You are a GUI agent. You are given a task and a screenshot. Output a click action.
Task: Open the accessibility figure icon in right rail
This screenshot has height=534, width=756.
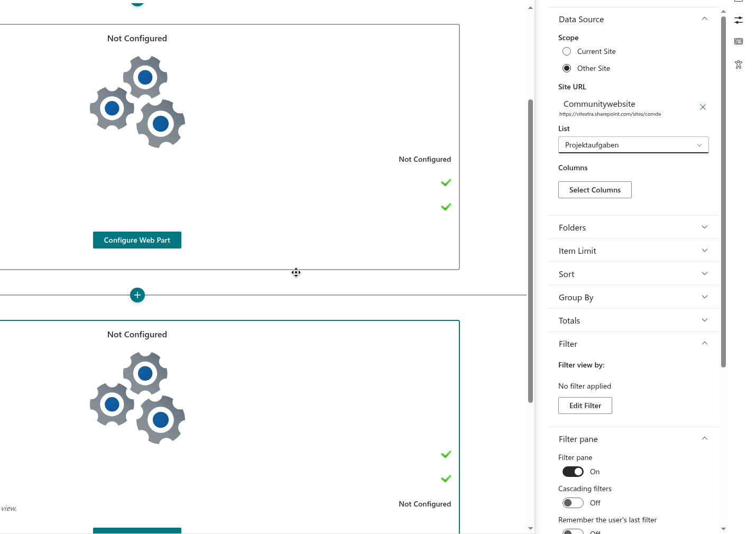click(739, 65)
